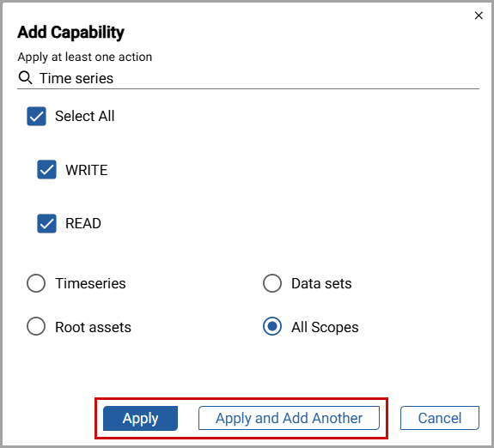Screen dimensions: 494x448
Task: Uncheck the Select All checkbox box
Action: [37, 116]
